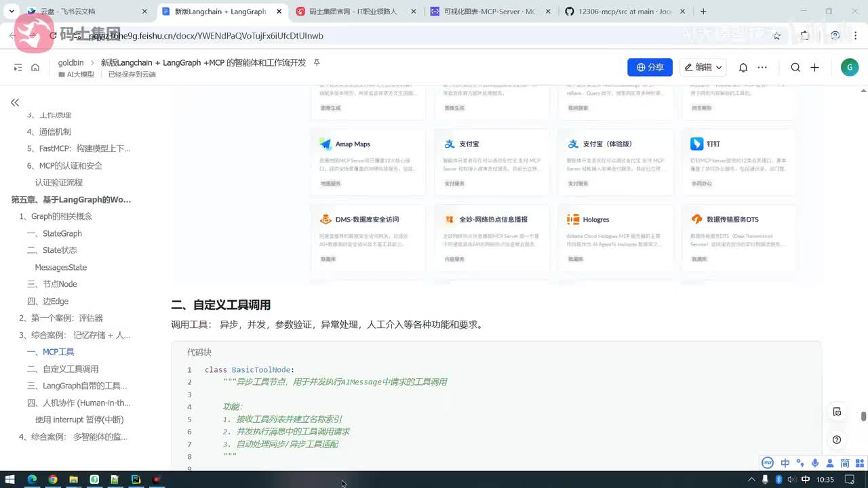The height and width of the screenshot is (488, 868).
Task: Click the 钉钉 card
Action: (x=739, y=161)
